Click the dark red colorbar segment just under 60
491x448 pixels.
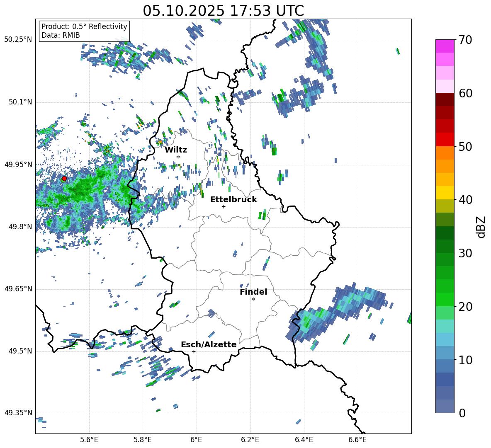click(x=445, y=99)
